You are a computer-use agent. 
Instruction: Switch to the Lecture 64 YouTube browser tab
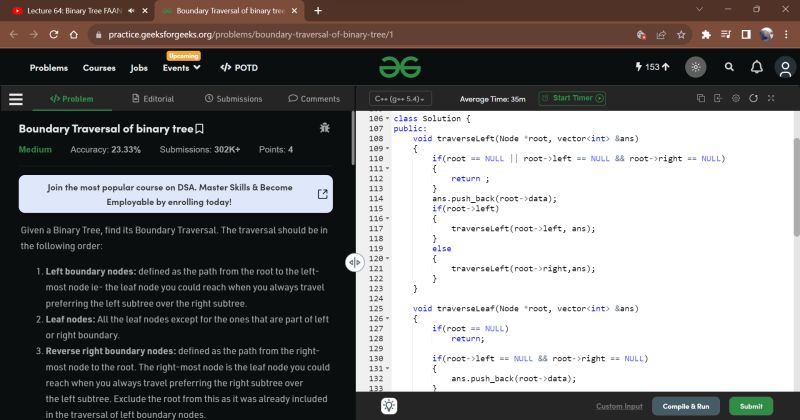click(74, 11)
